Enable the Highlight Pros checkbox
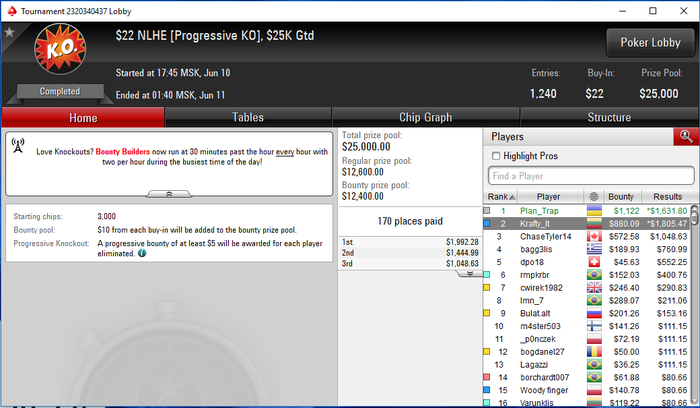The width and height of the screenshot is (700, 408). [x=496, y=156]
